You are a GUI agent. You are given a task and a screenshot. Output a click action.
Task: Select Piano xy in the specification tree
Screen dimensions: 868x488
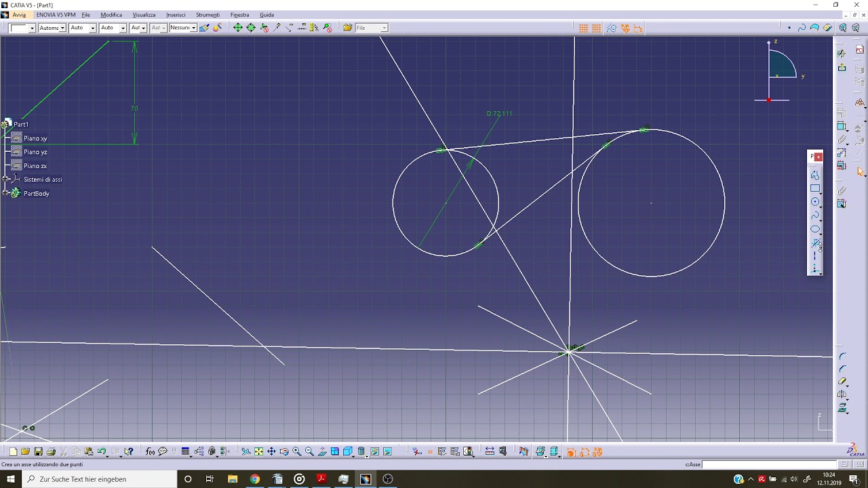point(35,138)
